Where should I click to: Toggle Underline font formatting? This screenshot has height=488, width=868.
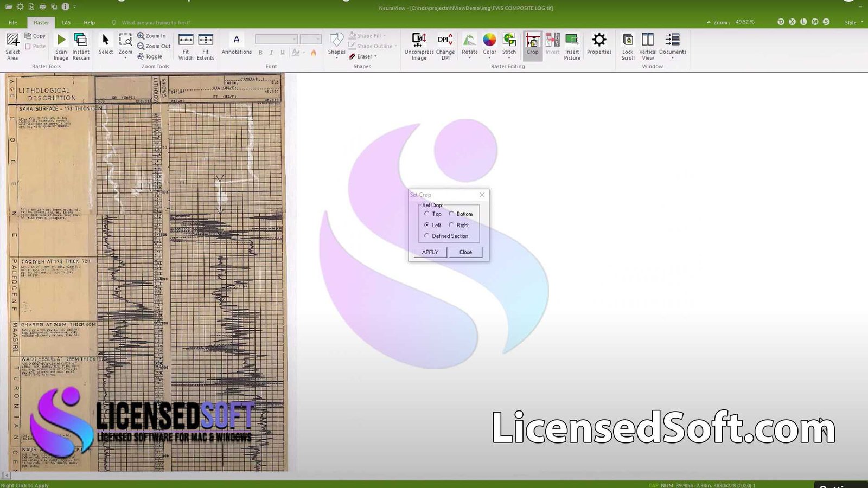tap(283, 53)
